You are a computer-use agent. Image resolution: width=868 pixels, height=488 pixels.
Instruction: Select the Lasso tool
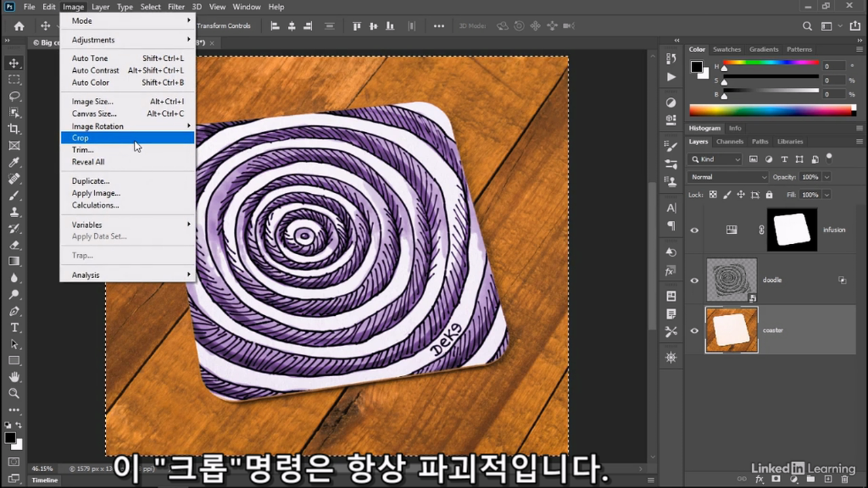click(14, 96)
